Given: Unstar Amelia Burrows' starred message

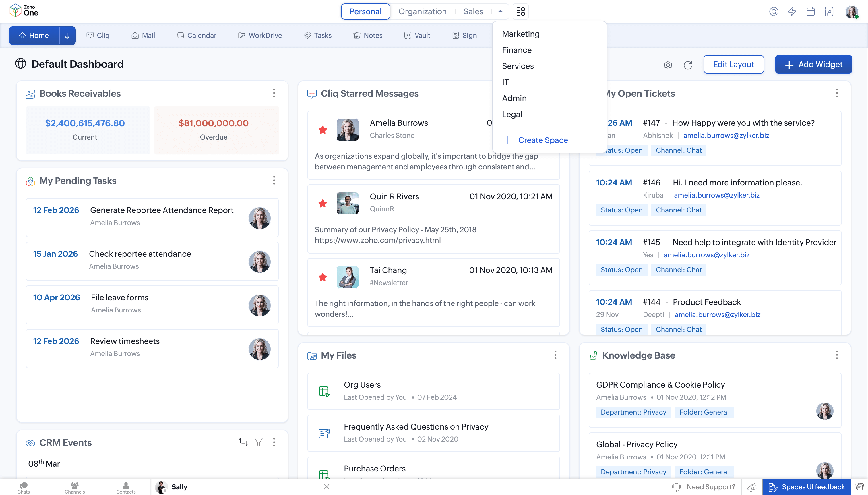Looking at the screenshot, I should (323, 129).
